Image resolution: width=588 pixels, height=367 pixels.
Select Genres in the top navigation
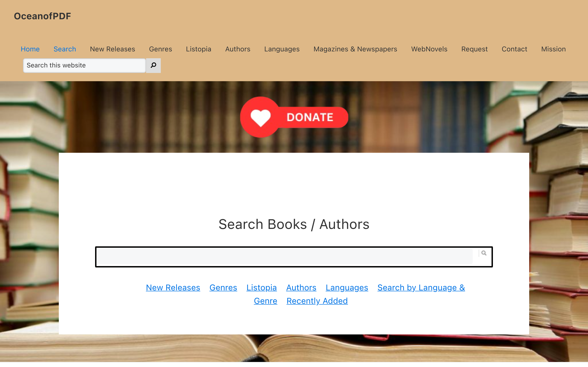point(160,49)
